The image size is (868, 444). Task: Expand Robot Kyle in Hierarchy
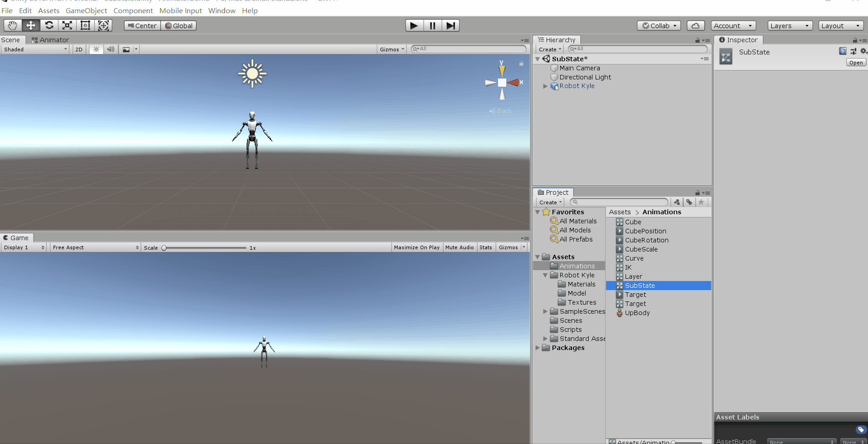pyautogui.click(x=545, y=86)
